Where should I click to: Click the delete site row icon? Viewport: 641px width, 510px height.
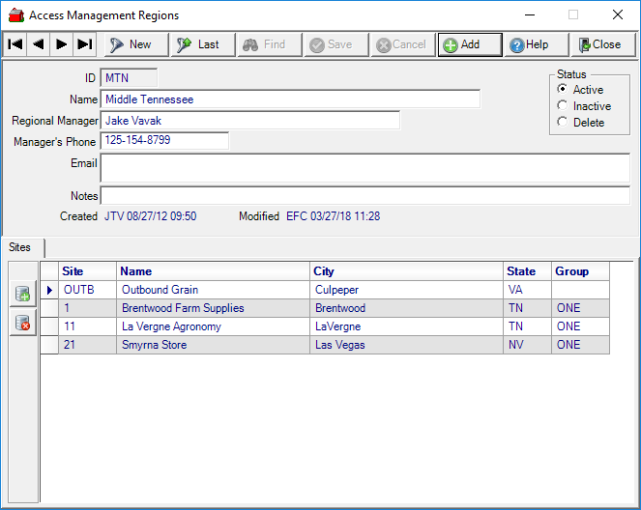[x=23, y=323]
